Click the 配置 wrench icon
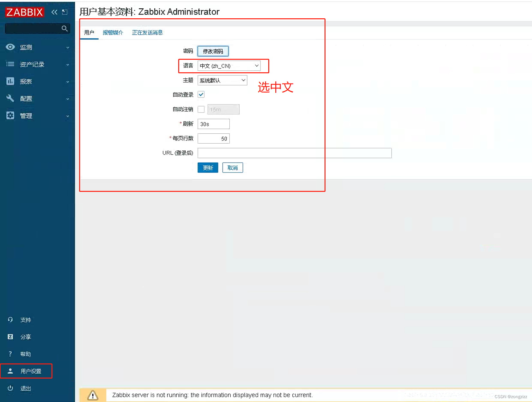This screenshot has width=532, height=402. click(x=10, y=98)
